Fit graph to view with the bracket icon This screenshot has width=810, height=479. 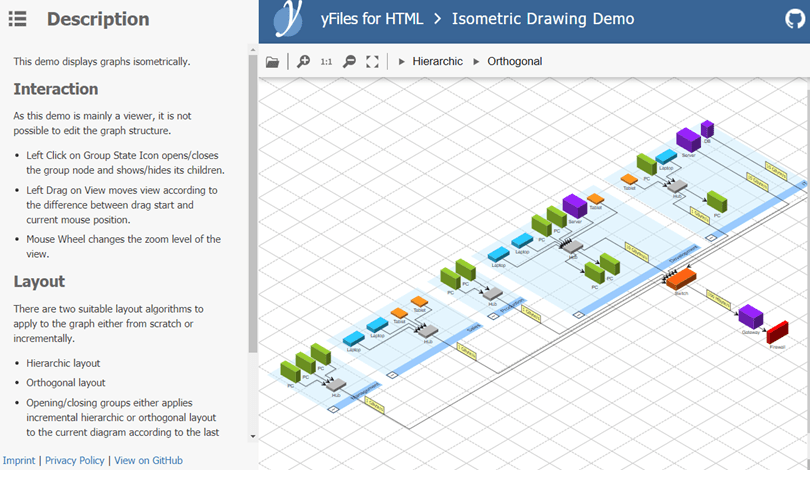click(372, 62)
